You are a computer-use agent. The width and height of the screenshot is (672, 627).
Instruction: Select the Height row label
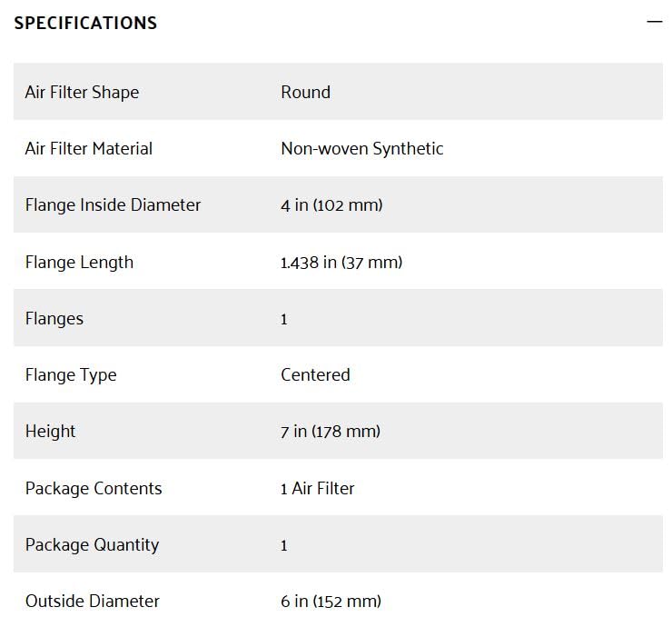pyautogui.click(x=50, y=431)
